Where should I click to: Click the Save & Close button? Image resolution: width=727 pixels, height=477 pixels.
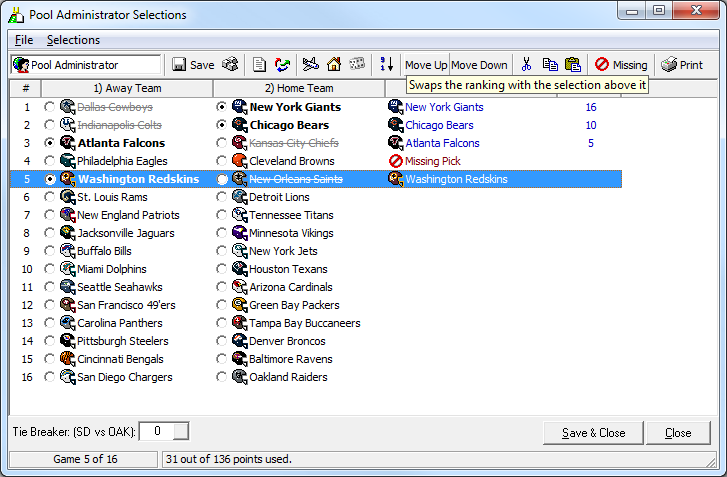pyautogui.click(x=593, y=433)
